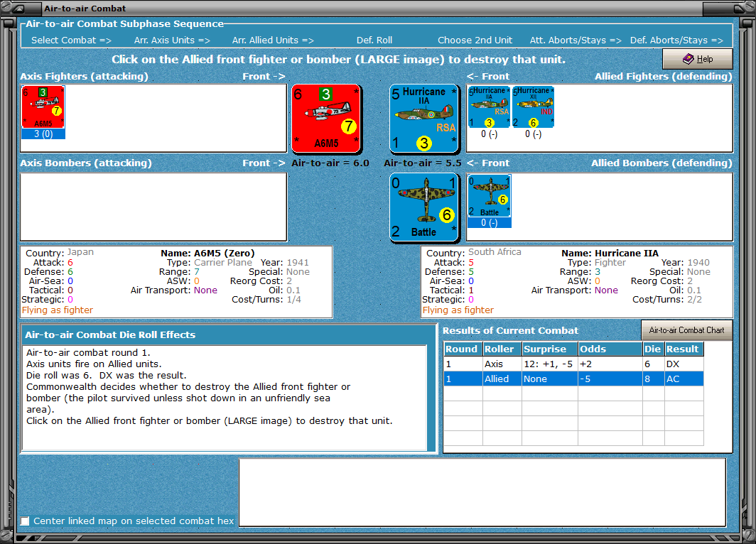Click the Air-to-air Combat window menu icon
Viewport: 756px width, 544px height.
[x=18, y=9]
